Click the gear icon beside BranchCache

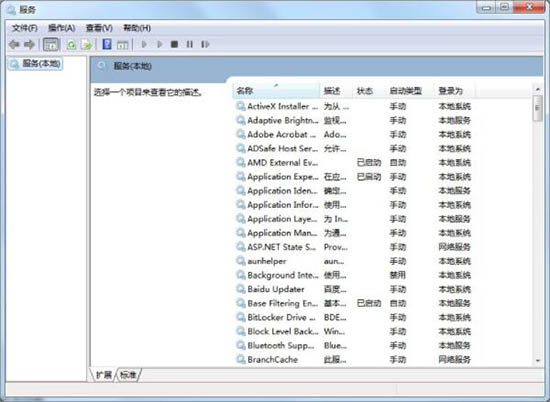pyautogui.click(x=241, y=359)
